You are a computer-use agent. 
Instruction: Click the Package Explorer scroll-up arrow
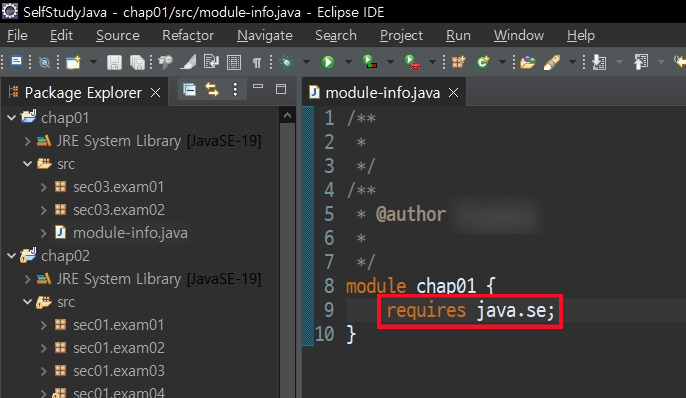coord(287,115)
